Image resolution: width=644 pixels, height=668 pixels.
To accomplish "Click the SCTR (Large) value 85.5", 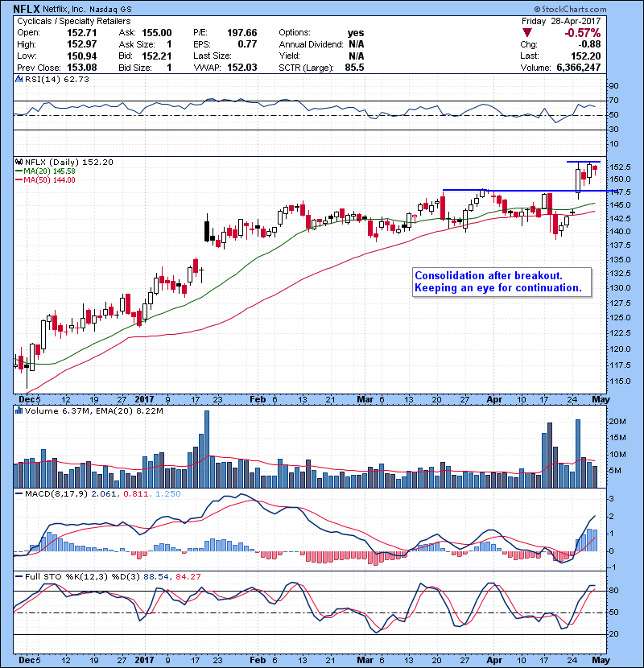I will (355, 68).
